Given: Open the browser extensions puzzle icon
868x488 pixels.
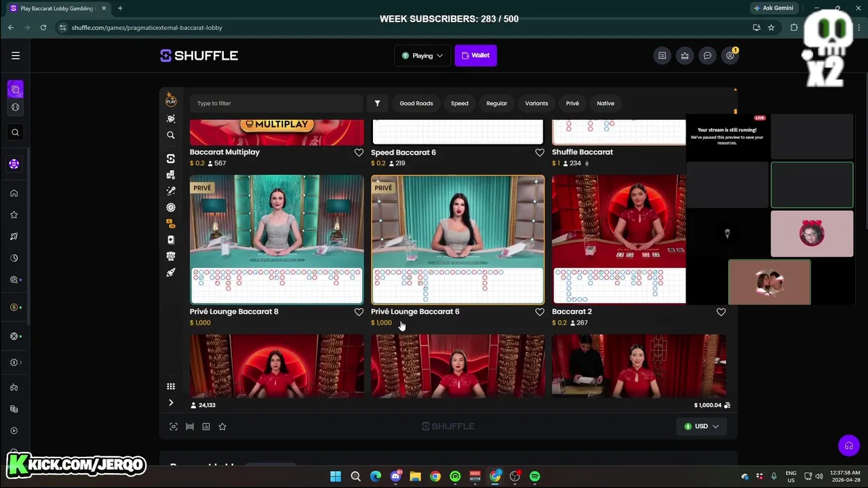Looking at the screenshot, I should pos(794,28).
